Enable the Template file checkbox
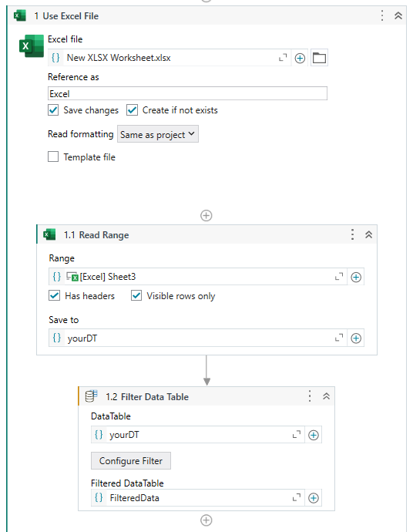413x532 pixels. (53, 157)
